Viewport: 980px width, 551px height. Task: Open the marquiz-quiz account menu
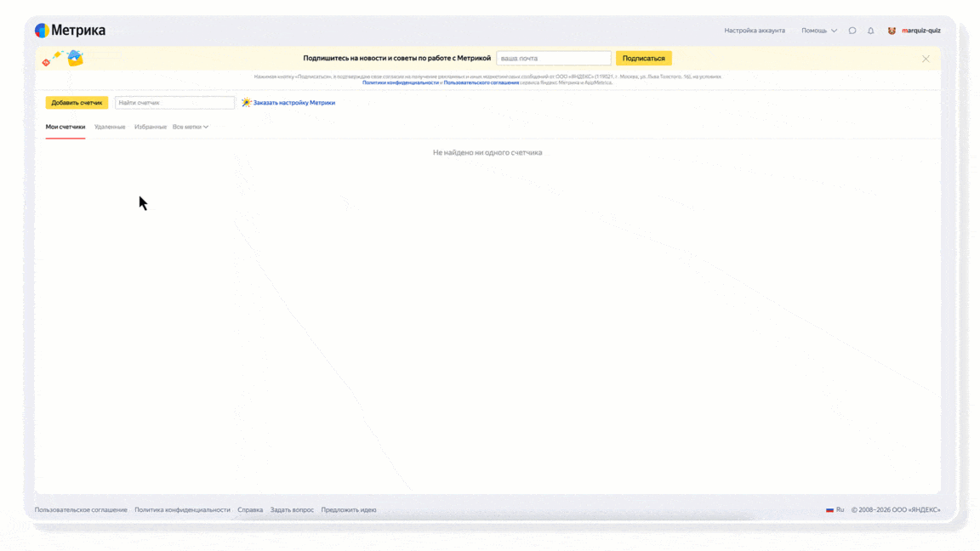pyautogui.click(x=920, y=31)
